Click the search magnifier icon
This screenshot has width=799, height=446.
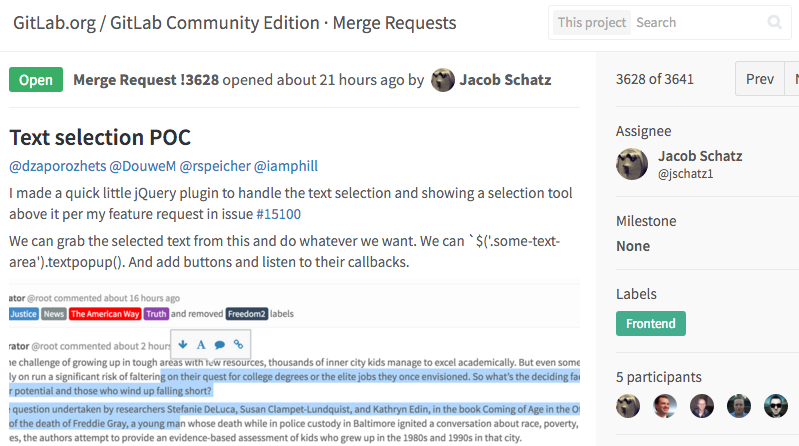[775, 22]
